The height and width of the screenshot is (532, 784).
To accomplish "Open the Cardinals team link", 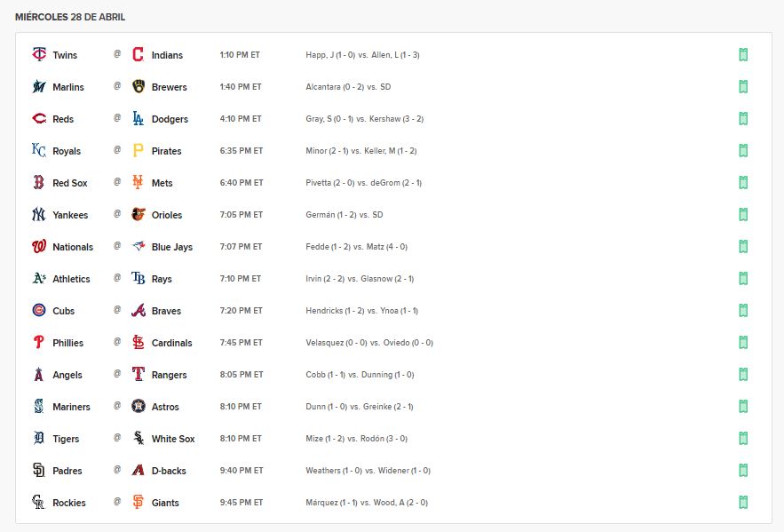I will click(x=171, y=343).
